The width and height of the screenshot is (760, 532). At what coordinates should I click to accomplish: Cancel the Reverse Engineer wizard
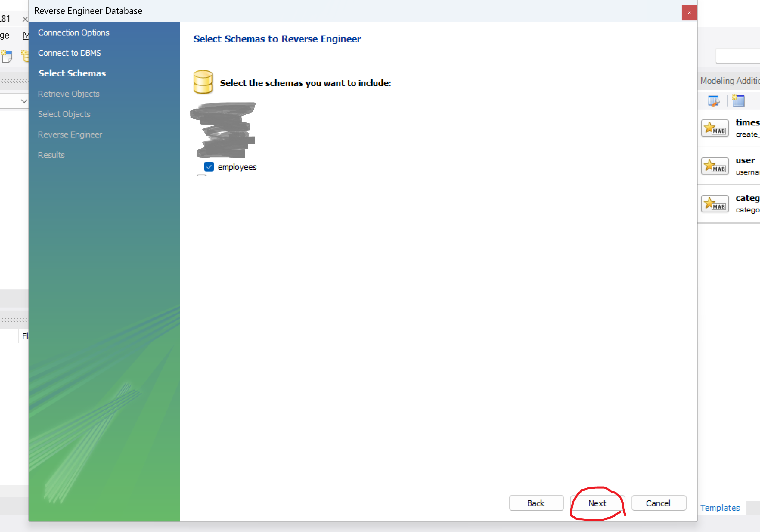coord(658,503)
